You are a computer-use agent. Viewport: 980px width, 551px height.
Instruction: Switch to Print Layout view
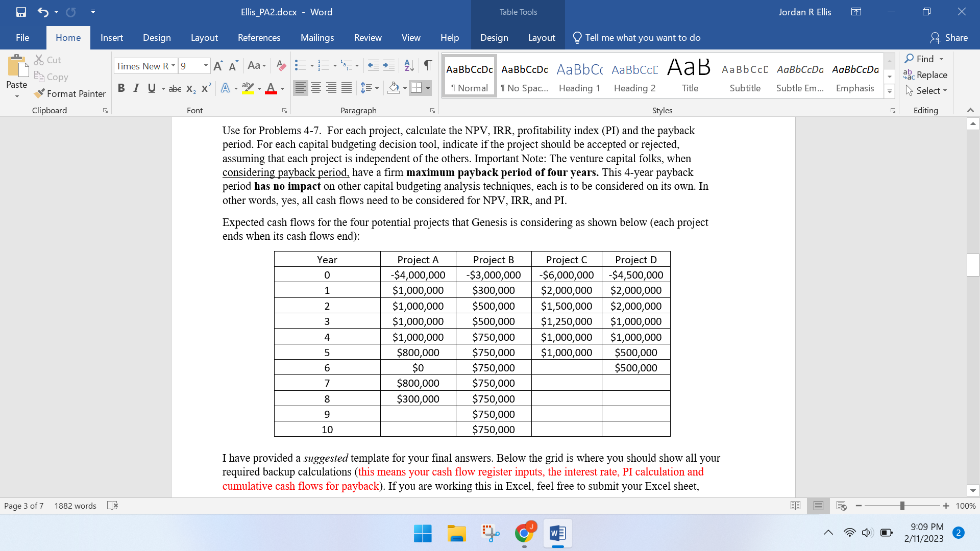(x=819, y=506)
